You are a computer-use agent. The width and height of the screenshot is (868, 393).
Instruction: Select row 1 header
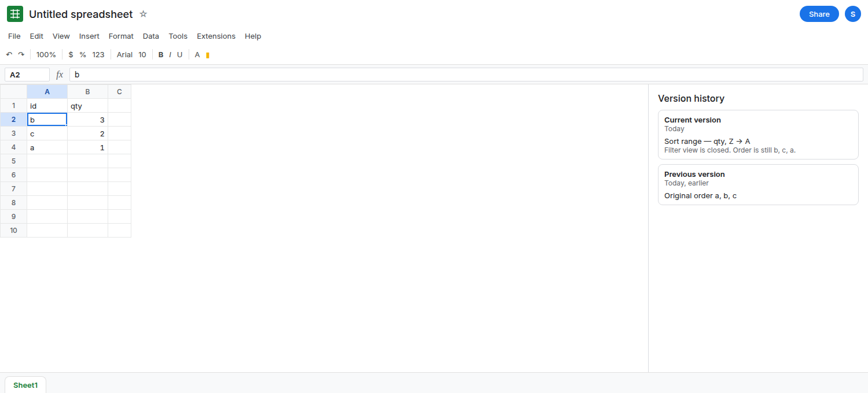point(13,106)
